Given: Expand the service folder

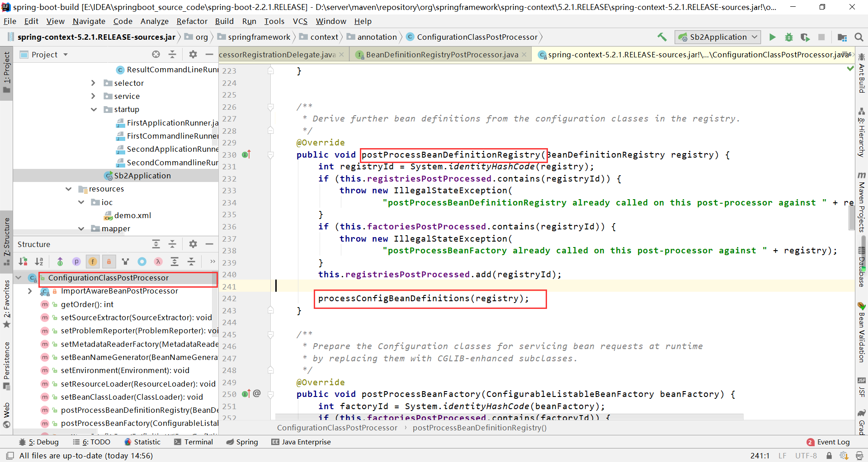Looking at the screenshot, I should click(93, 96).
